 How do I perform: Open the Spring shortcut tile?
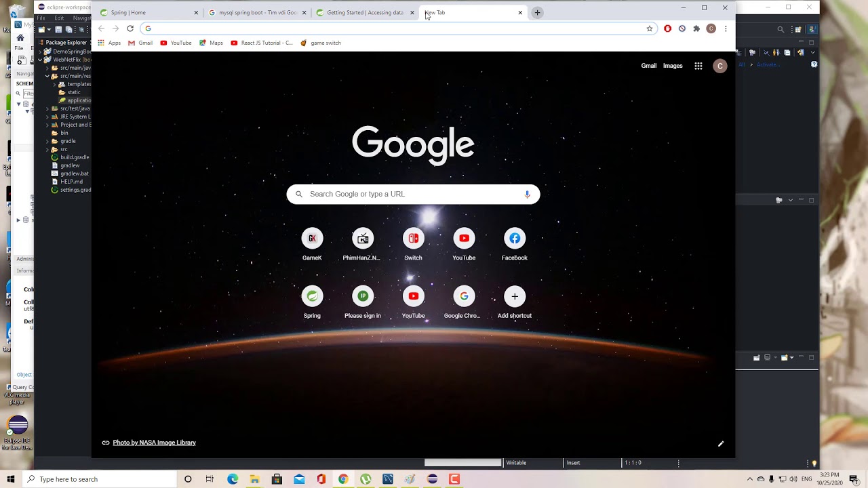312,302
